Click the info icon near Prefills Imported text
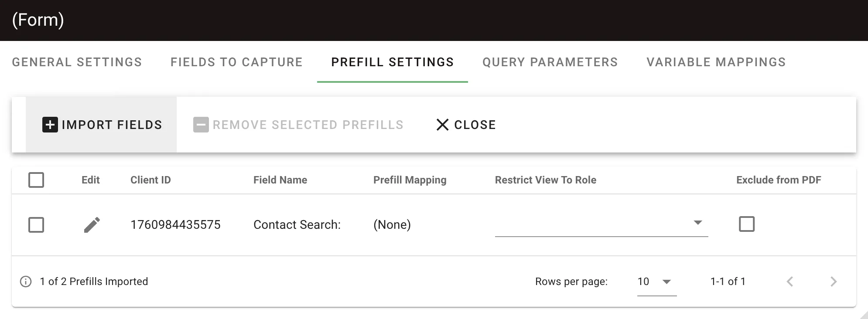868x319 pixels. [x=26, y=282]
